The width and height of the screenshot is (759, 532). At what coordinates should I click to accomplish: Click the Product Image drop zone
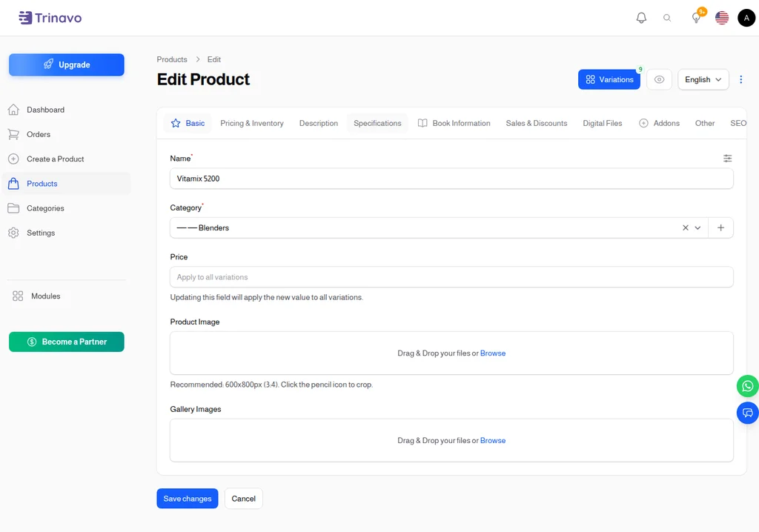[x=451, y=353]
